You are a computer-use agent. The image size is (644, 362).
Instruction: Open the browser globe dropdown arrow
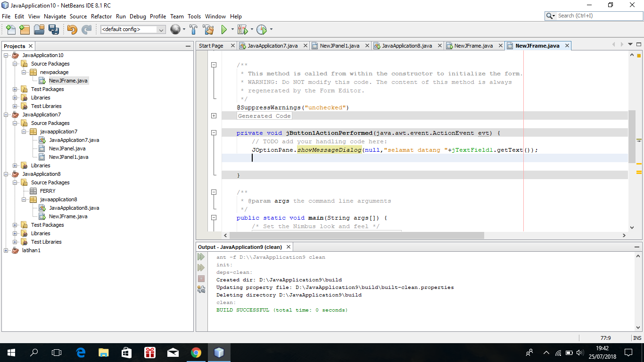pyautogui.click(x=184, y=30)
